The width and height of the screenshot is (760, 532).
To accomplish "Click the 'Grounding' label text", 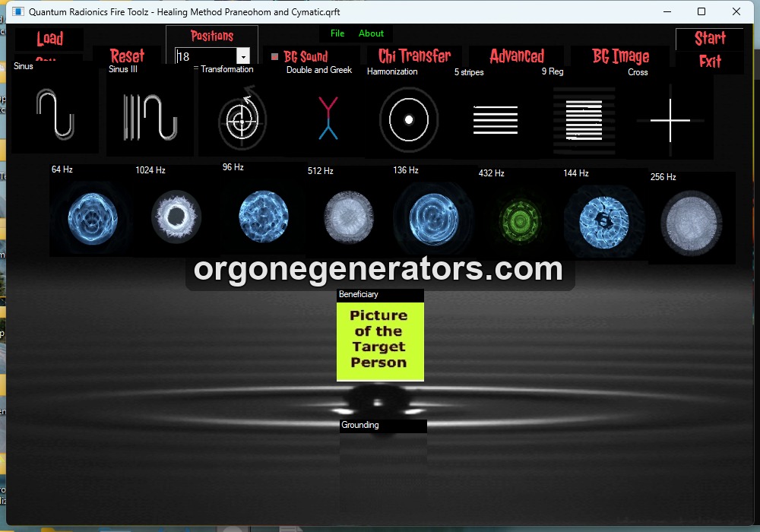I will [359, 425].
